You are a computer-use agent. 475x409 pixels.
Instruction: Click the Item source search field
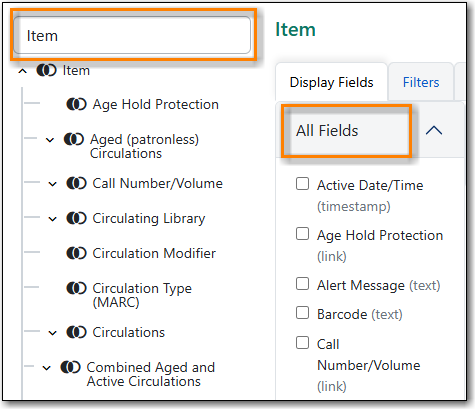[x=132, y=35]
